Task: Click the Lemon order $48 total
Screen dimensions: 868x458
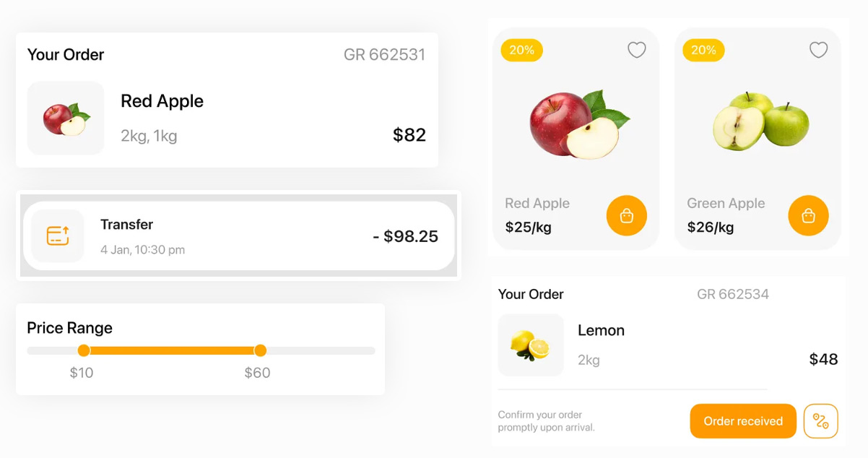Action: click(823, 360)
